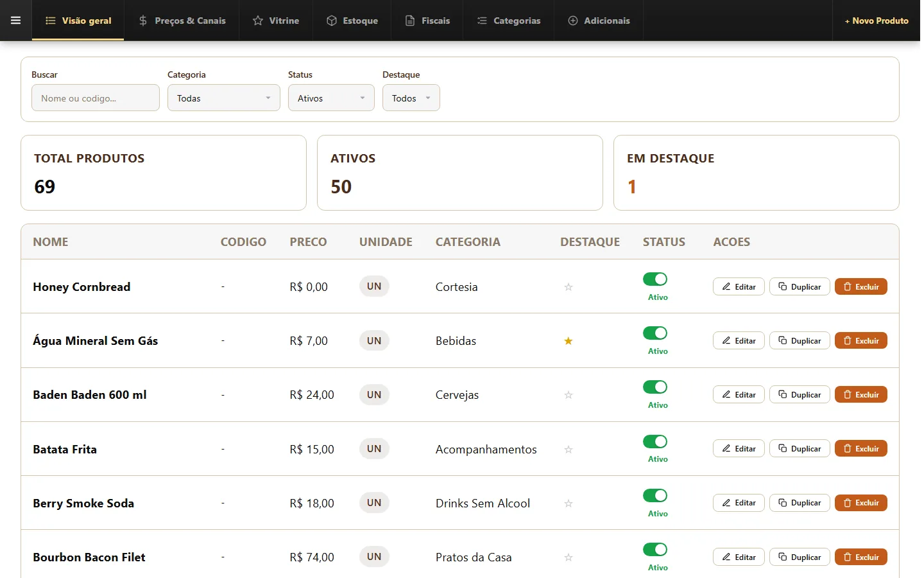
Task: Click the PRECO column header
Action: (x=308, y=242)
